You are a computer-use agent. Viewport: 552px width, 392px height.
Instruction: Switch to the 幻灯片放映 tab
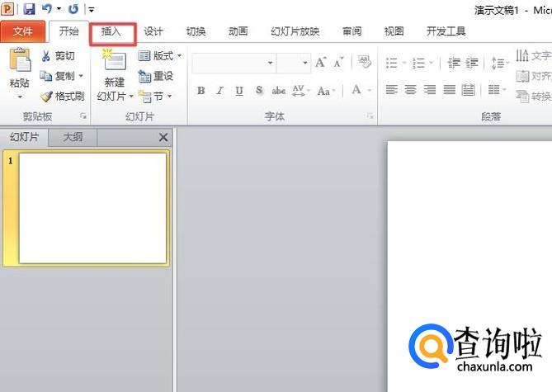(295, 31)
